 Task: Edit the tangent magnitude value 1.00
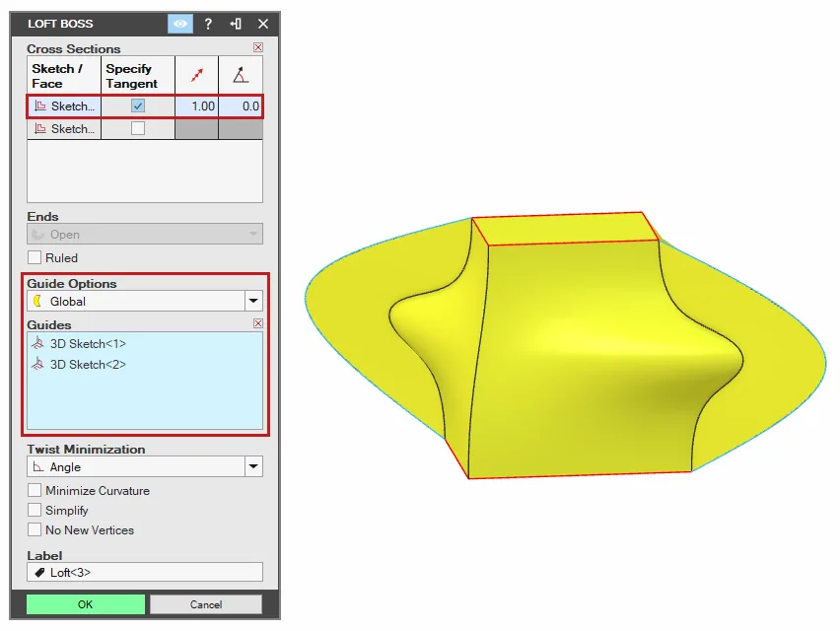(196, 106)
